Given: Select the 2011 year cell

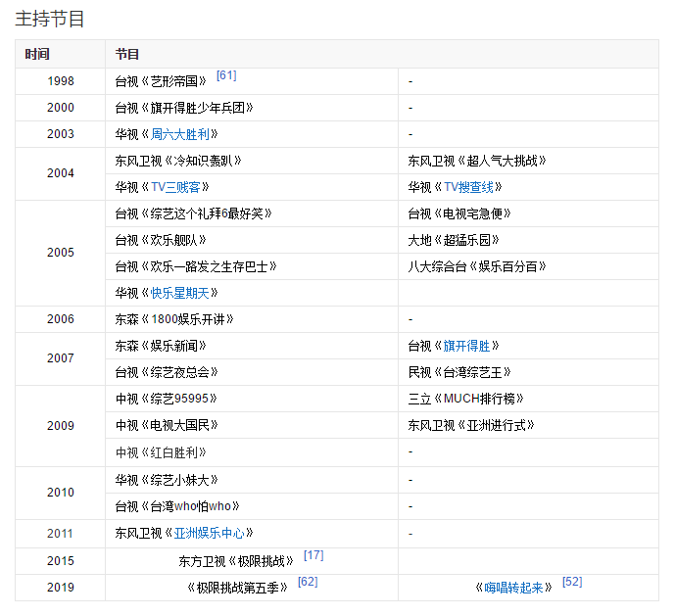Looking at the screenshot, I should tap(61, 534).
